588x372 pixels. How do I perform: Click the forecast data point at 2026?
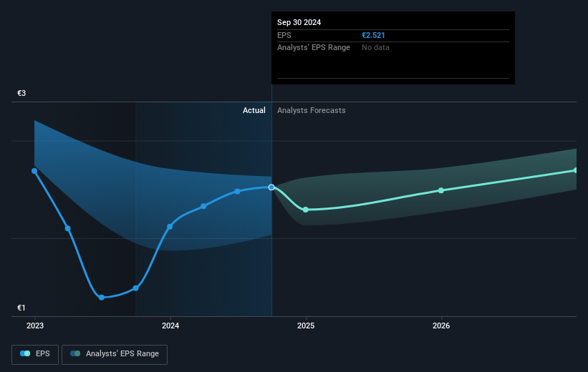coord(441,190)
